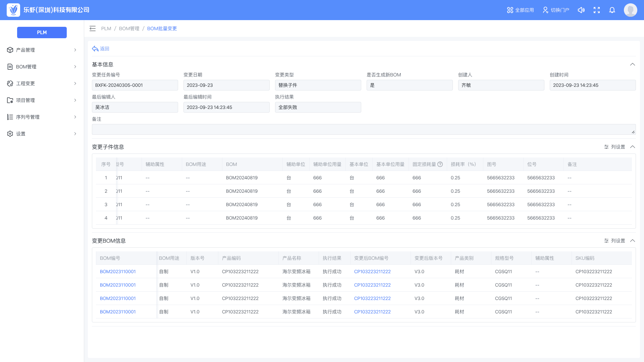Collapse the changed BOM info section
644x362 pixels.
coord(632,241)
